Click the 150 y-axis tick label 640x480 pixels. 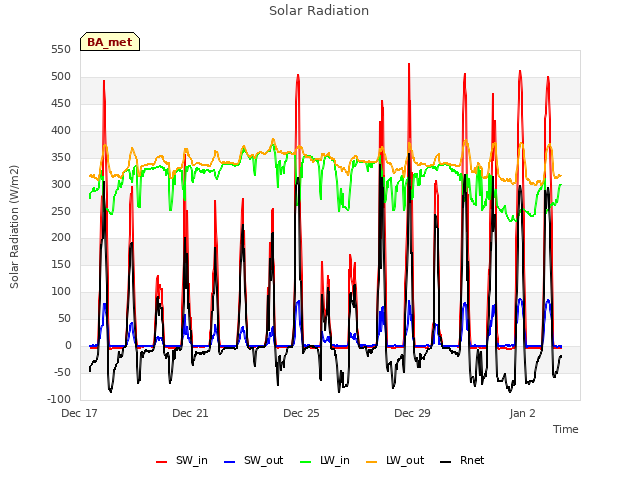[61, 265]
